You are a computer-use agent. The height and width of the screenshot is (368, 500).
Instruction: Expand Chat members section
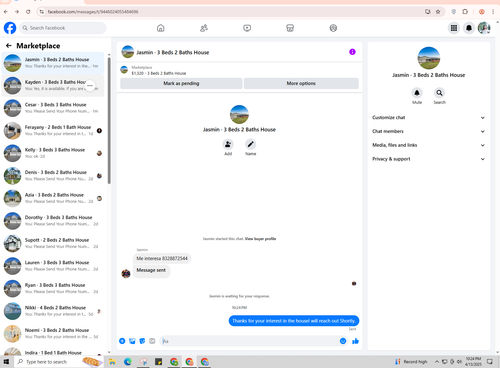pos(428,131)
